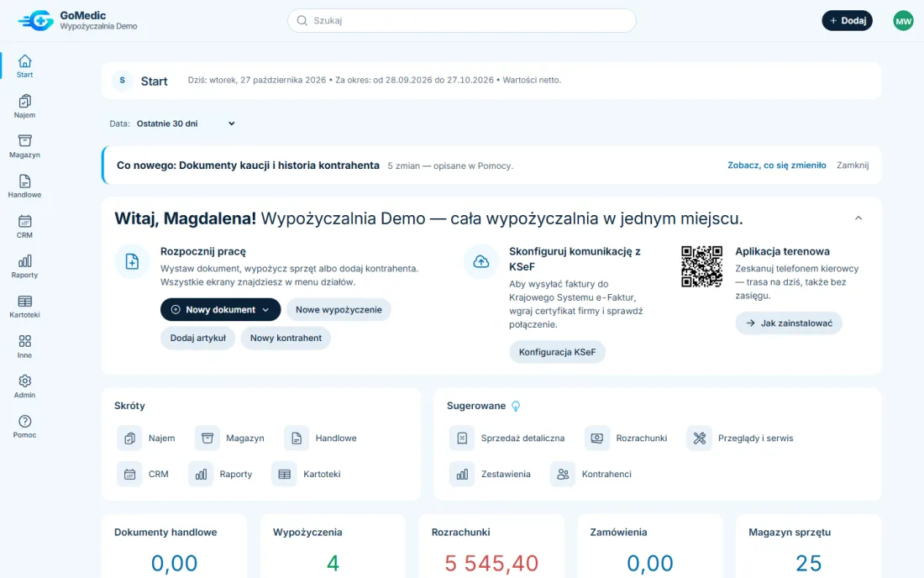Open Kartoteki shortcut in Skróty

(x=307, y=474)
